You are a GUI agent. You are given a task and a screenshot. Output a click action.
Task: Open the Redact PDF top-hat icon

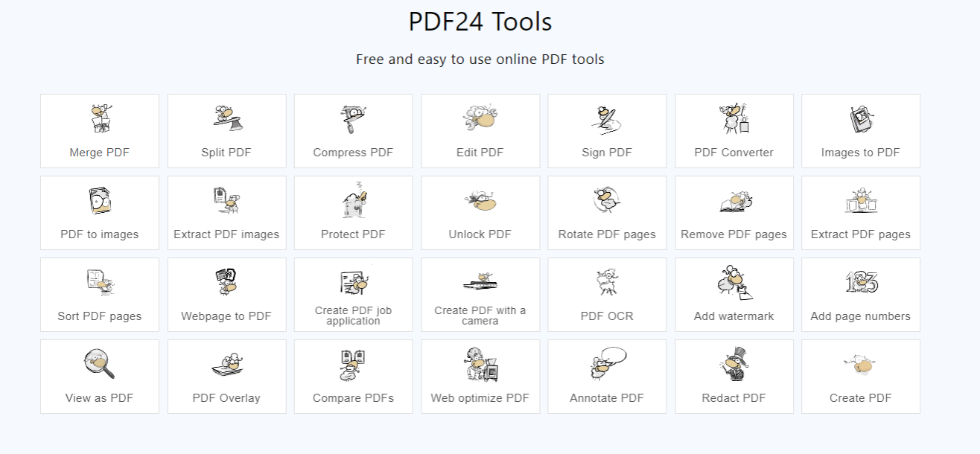pyautogui.click(x=734, y=364)
